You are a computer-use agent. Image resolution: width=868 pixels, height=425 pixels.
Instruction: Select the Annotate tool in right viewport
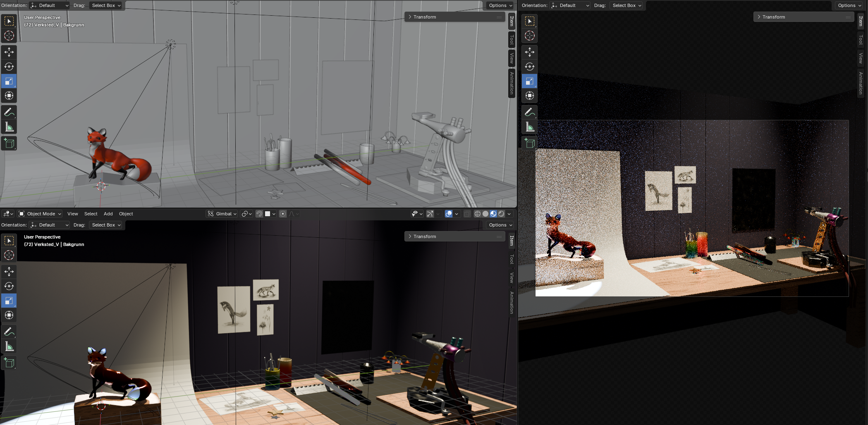click(530, 112)
